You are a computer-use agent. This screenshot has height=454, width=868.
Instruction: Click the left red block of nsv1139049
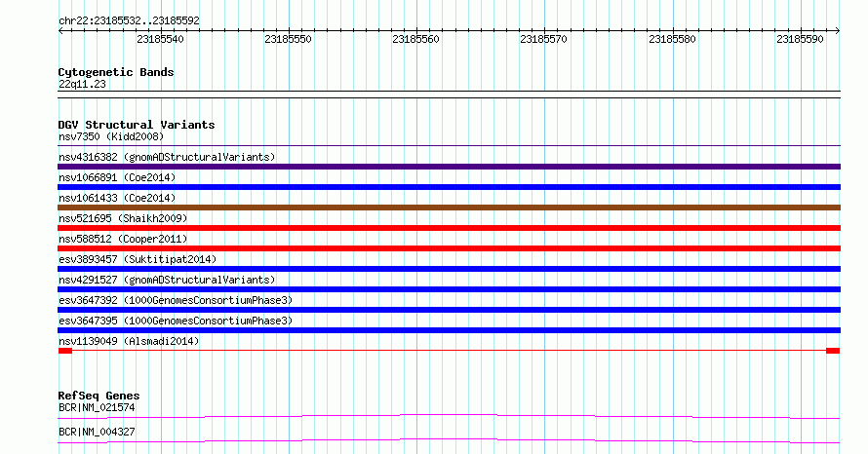65,351
